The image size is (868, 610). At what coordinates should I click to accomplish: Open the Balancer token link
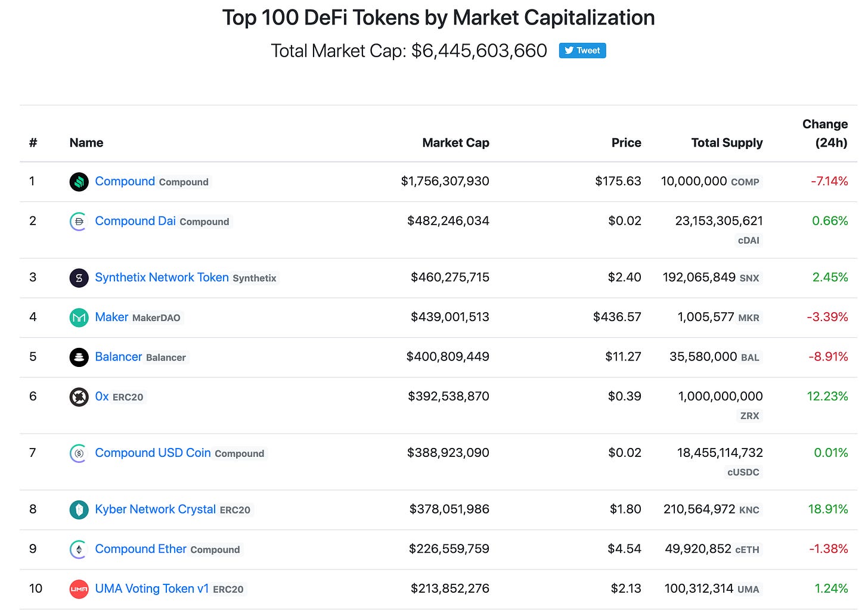click(x=119, y=356)
